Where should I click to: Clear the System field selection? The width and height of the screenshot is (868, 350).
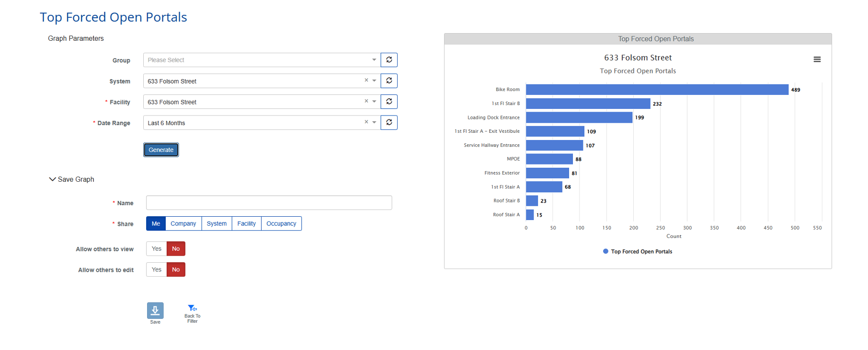coord(366,81)
